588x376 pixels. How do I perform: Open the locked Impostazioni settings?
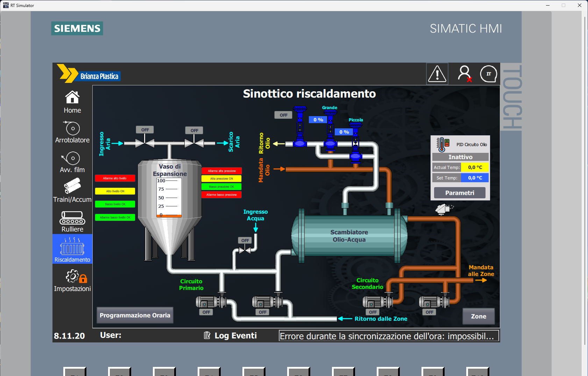click(72, 281)
